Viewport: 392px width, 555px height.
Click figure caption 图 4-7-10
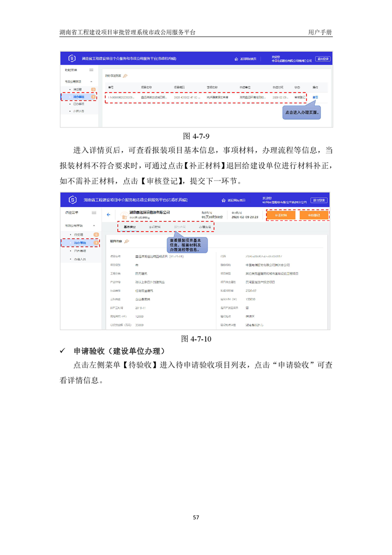196,339
